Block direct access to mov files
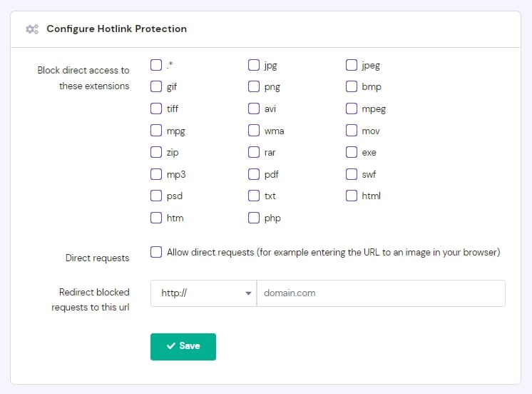 coord(352,131)
